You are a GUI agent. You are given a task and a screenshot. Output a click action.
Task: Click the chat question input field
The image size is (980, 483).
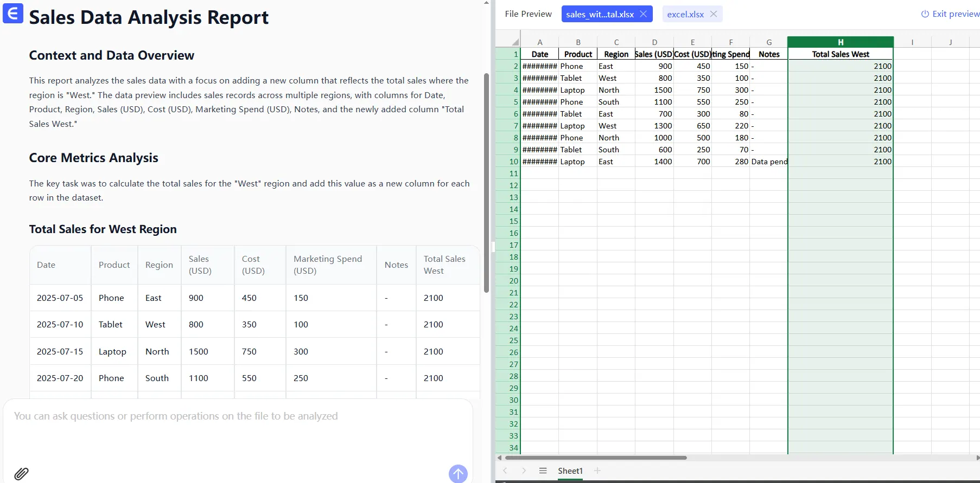coord(237,428)
